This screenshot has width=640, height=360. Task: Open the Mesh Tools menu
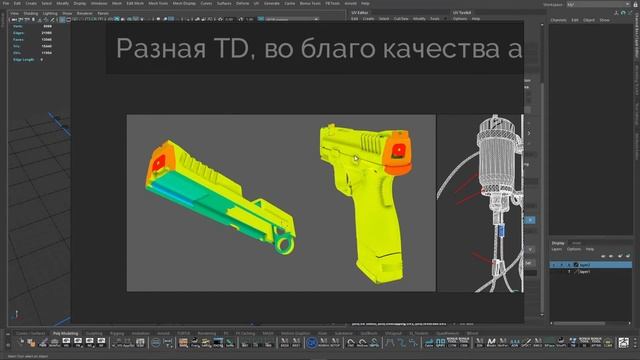pyautogui.click(x=158, y=3)
